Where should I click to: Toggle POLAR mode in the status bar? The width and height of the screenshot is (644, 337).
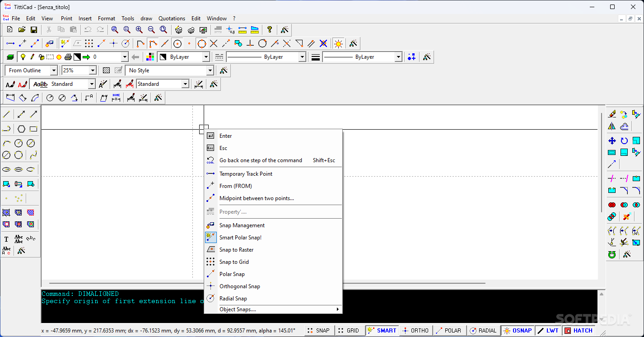click(x=449, y=331)
